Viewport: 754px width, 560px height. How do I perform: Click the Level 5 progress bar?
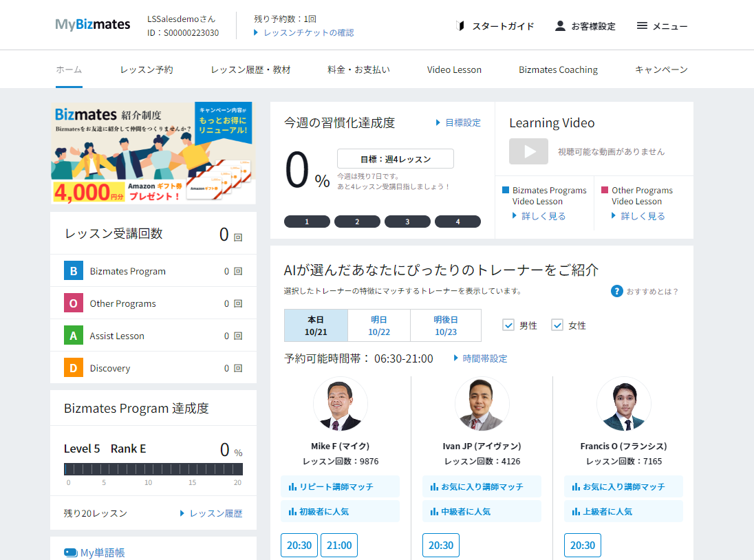(x=153, y=468)
